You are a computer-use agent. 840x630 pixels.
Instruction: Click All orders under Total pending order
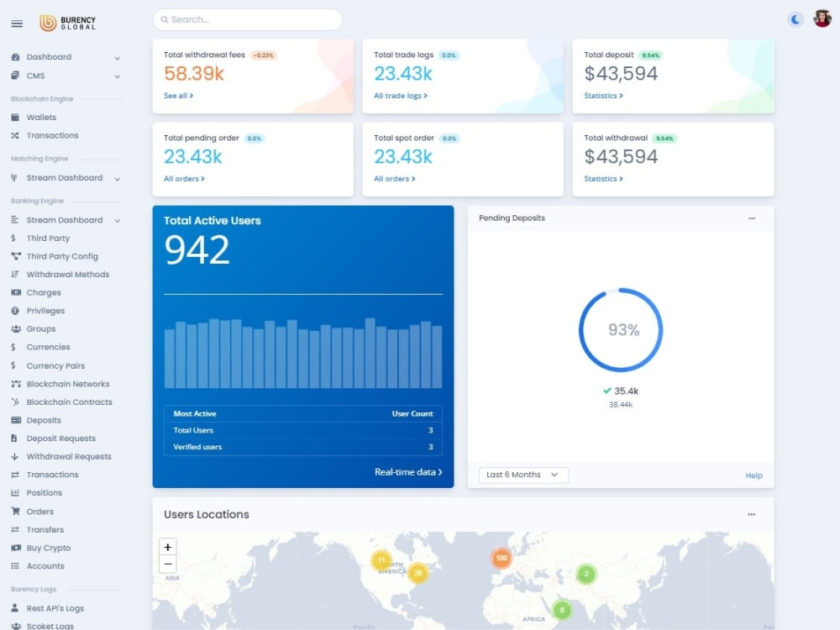184,178
